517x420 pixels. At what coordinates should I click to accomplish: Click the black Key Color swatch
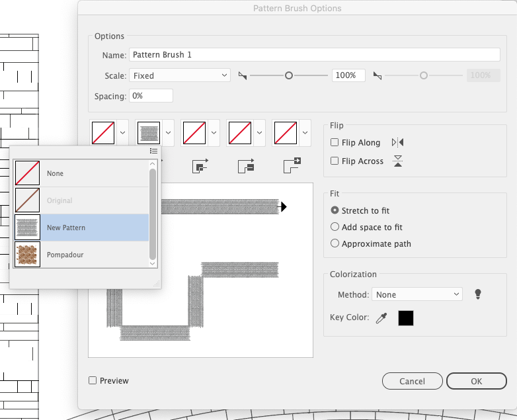pyautogui.click(x=405, y=318)
